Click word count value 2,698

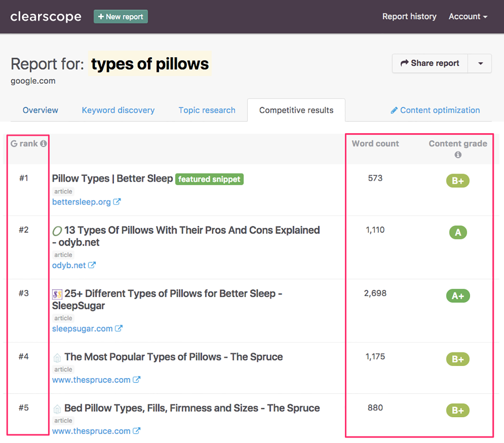(x=375, y=293)
